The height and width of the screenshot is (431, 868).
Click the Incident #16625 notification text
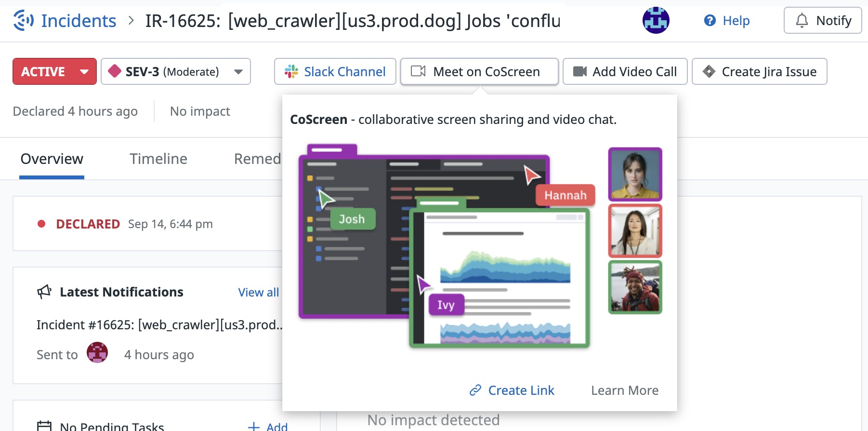[159, 324]
